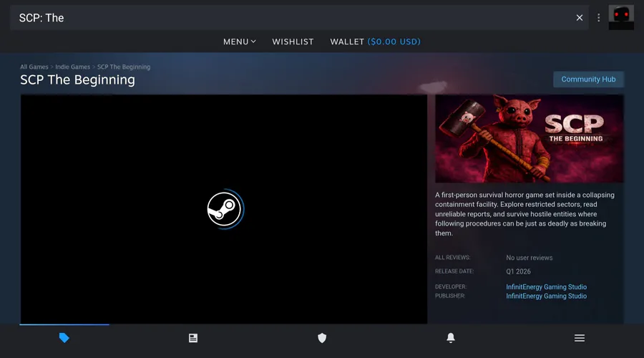
Task: Click the loading video player area
Action: point(224,209)
